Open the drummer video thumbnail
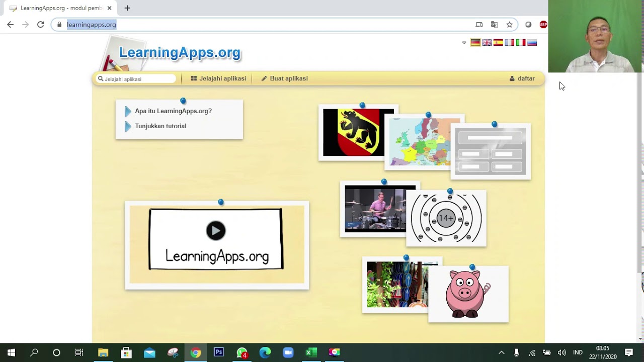 (375, 209)
